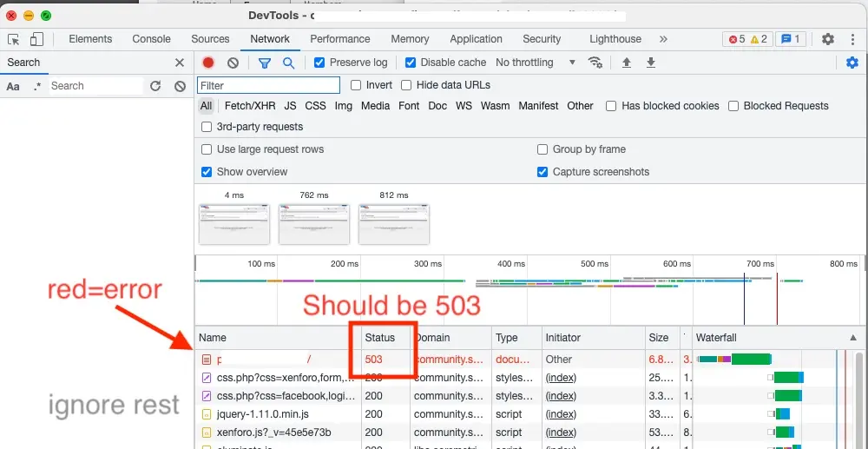Open network conditions wifi icon

[595, 63]
